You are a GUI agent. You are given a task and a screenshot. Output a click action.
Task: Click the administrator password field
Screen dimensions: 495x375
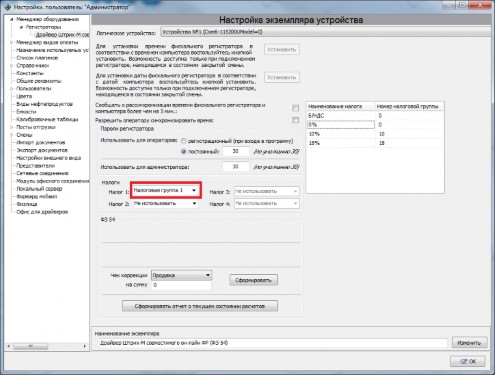[236, 166]
